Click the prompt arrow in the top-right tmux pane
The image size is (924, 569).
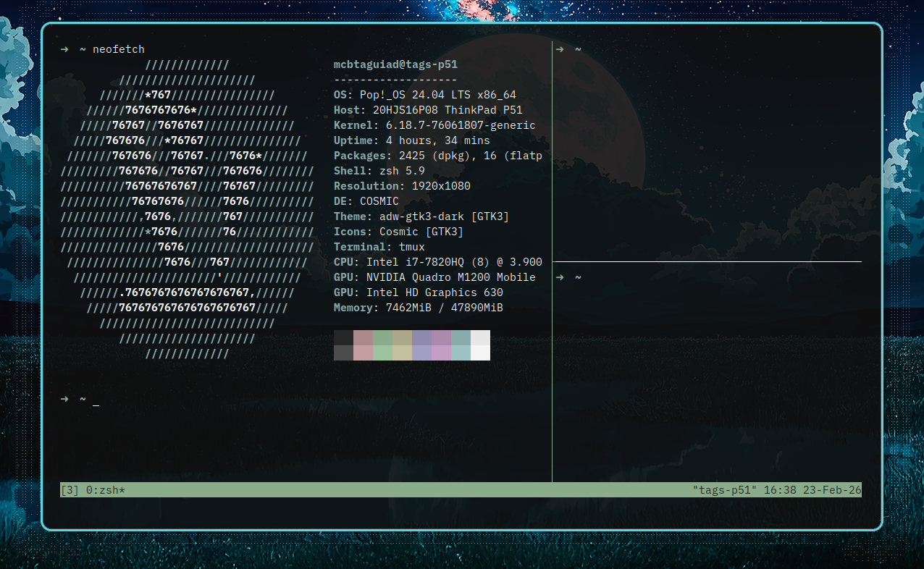(x=560, y=49)
